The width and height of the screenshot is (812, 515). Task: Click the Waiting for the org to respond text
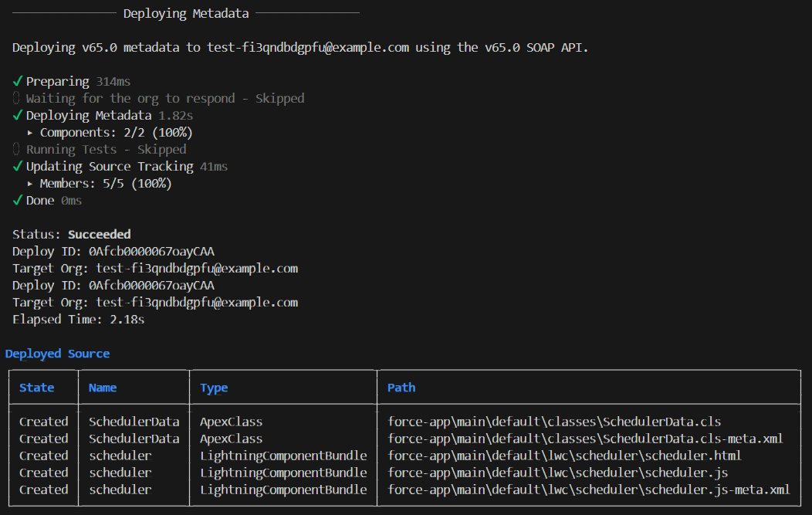pos(130,98)
